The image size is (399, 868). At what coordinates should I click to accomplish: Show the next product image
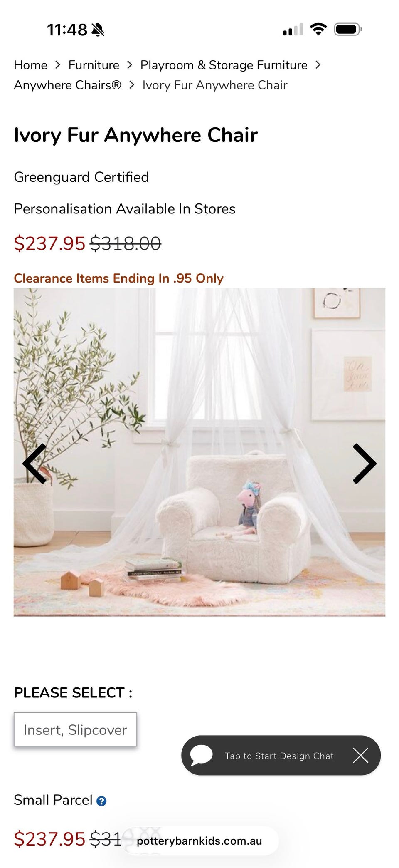[x=365, y=464]
